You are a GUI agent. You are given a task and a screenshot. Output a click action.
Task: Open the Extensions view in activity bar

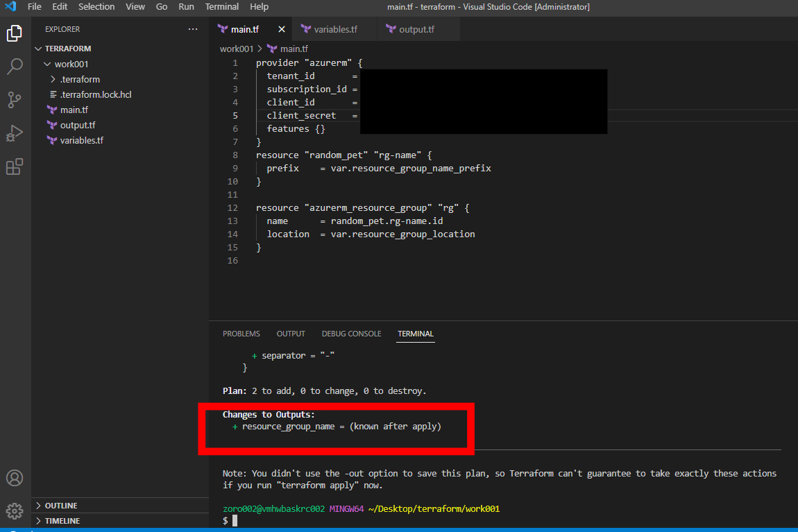tap(15, 166)
